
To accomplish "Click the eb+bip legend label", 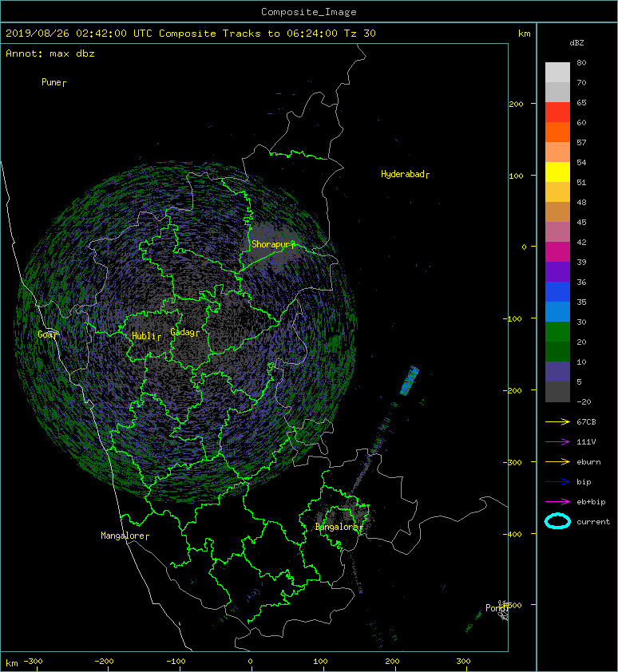I will coord(591,502).
